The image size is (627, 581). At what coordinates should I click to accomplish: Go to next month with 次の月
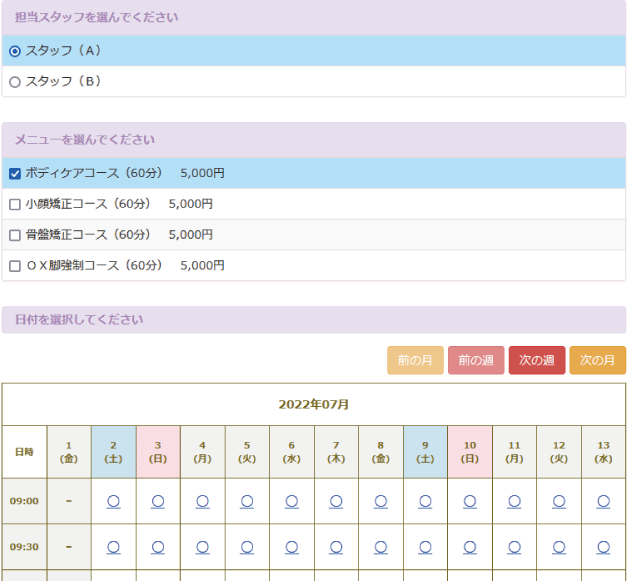point(597,360)
